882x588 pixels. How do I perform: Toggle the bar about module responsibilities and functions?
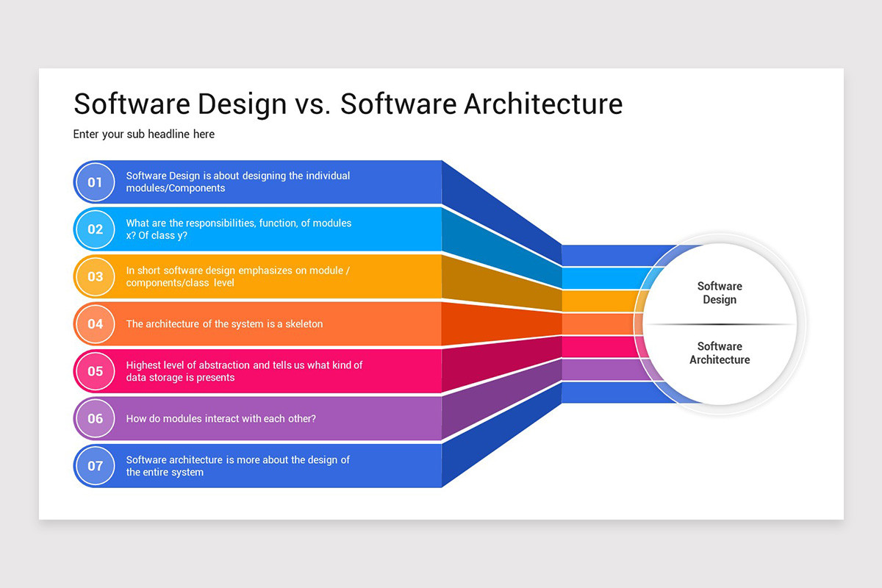click(x=279, y=229)
